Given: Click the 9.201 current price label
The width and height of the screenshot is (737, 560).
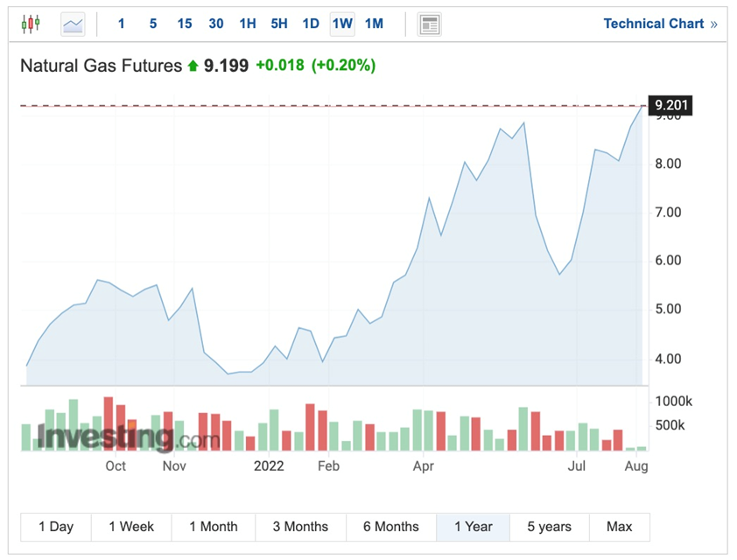Looking at the screenshot, I should tap(671, 106).
